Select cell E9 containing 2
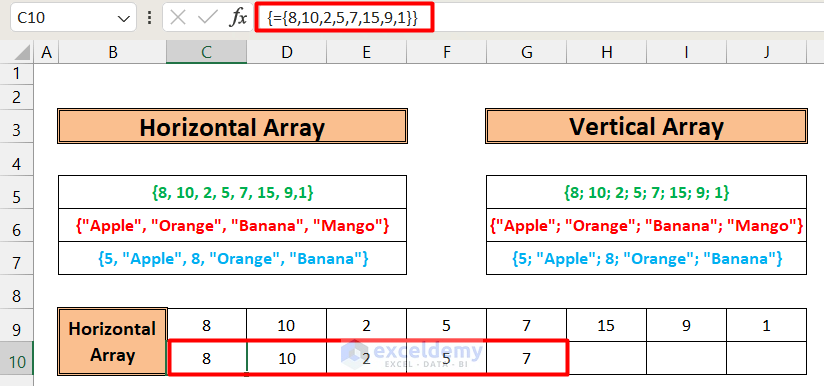 pos(366,326)
